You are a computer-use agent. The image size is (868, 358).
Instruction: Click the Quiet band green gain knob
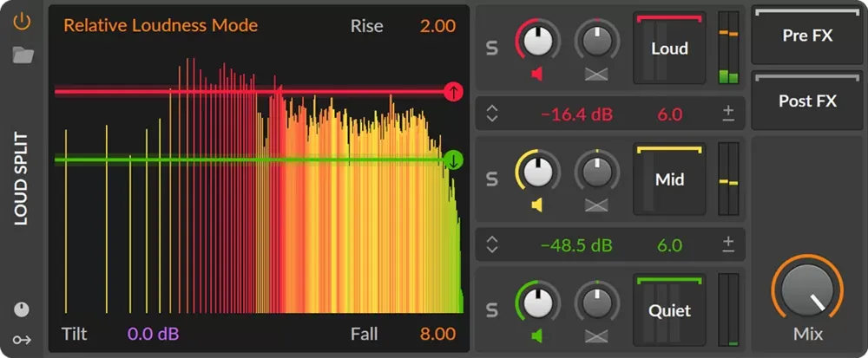pyautogui.click(x=538, y=303)
